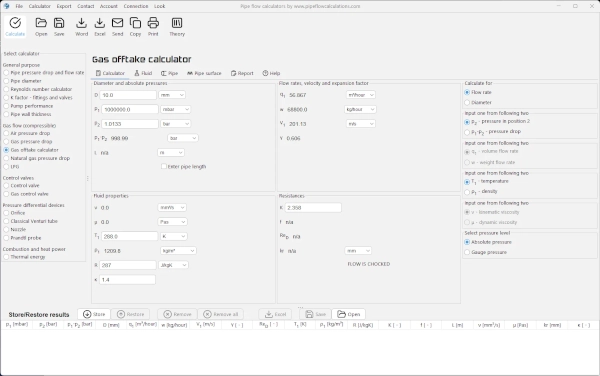Open the Help tab
600x376 pixels.
271,73
